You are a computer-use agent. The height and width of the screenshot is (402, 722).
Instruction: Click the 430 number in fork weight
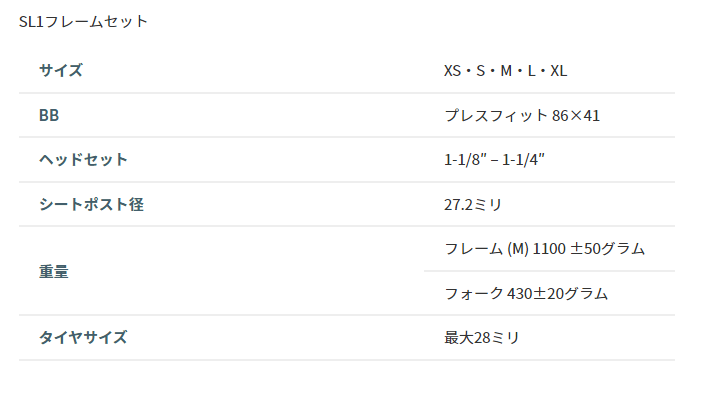(x=519, y=293)
